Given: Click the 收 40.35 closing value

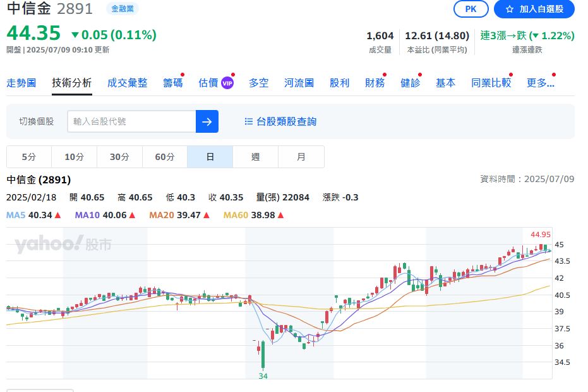Looking at the screenshot, I should pyautogui.click(x=225, y=197).
